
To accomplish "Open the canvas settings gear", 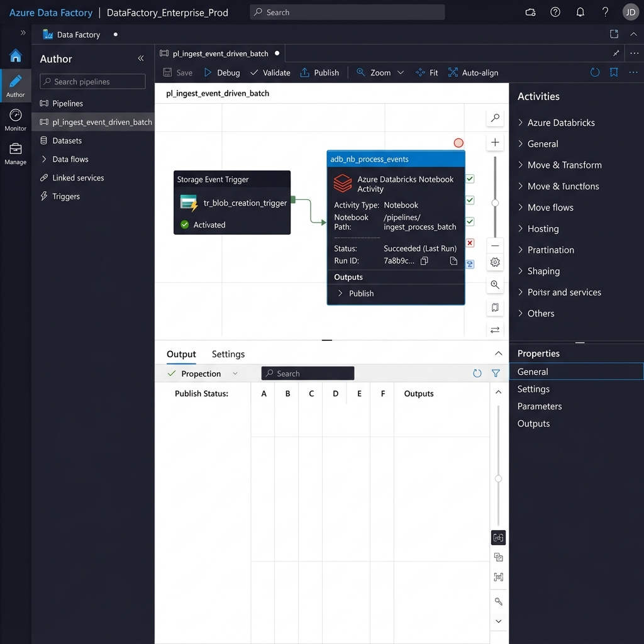I will 495,262.
